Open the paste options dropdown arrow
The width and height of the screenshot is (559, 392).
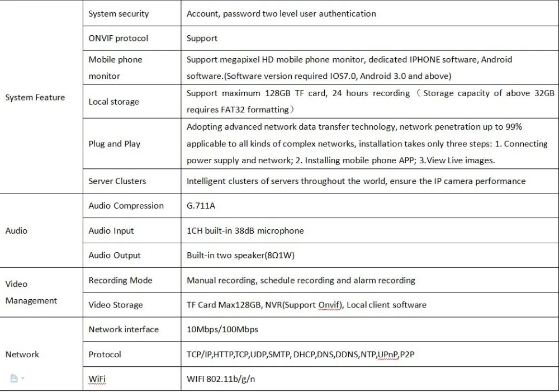(x=23, y=378)
